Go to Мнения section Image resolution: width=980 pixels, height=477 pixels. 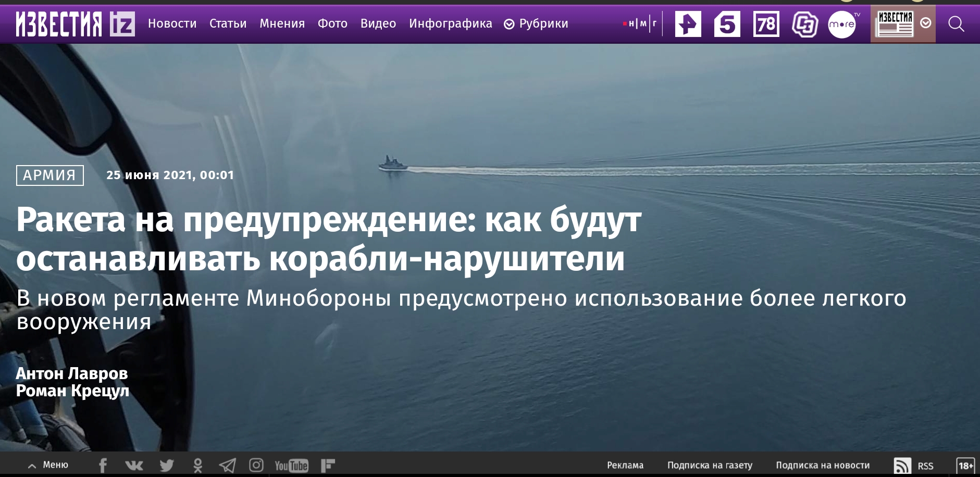pos(282,23)
